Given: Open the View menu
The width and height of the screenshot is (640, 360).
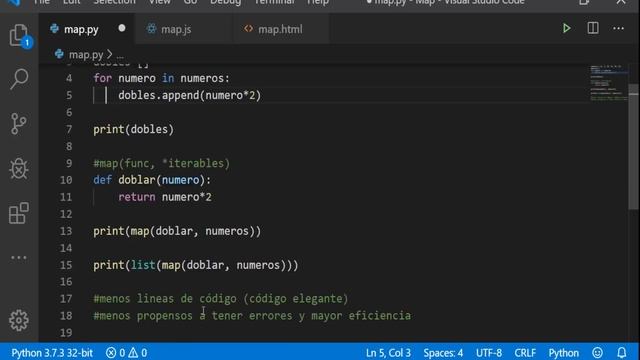Looking at the screenshot, I should tap(160, 2).
